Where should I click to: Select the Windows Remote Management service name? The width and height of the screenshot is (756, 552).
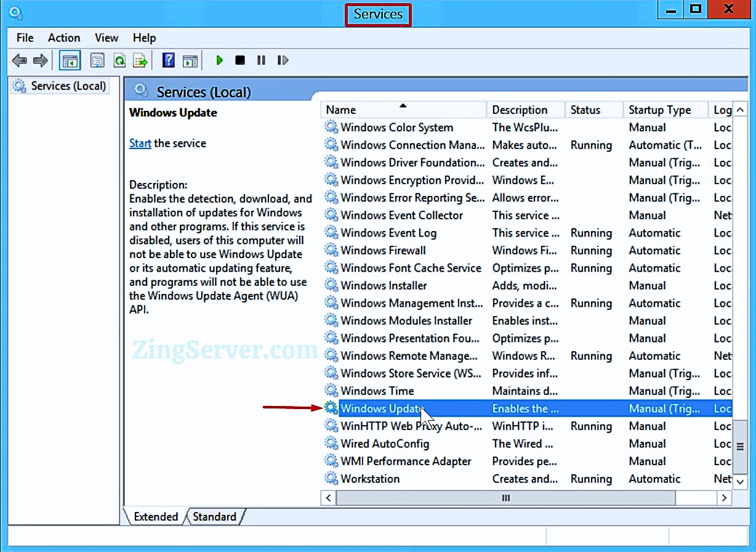click(409, 355)
